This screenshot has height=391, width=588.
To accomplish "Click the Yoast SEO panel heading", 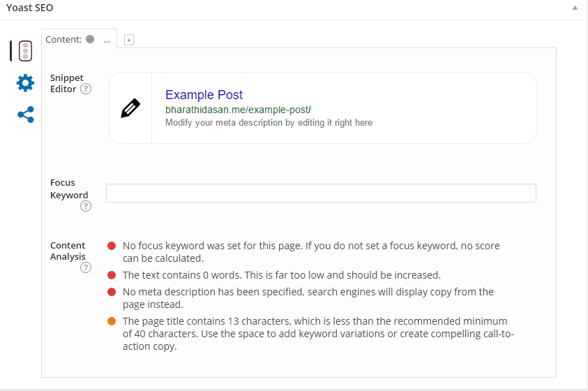I will click(29, 8).
